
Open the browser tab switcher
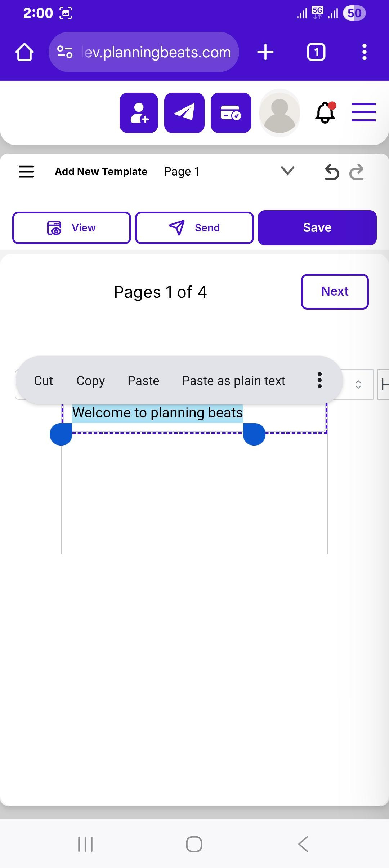pyautogui.click(x=316, y=52)
